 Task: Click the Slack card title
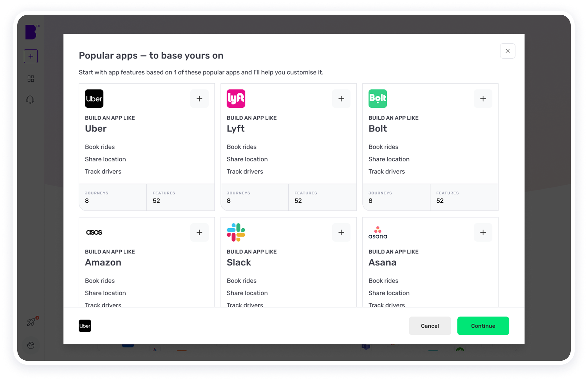[239, 262]
